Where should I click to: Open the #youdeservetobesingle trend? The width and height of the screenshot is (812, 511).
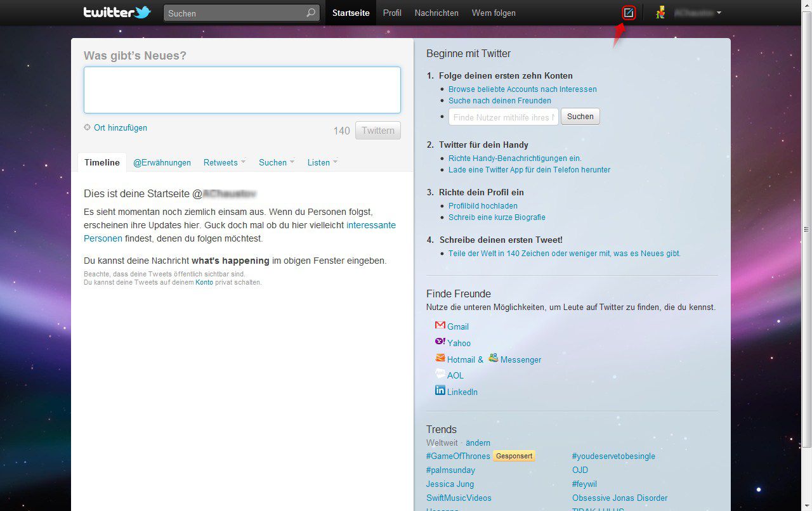pyautogui.click(x=613, y=456)
